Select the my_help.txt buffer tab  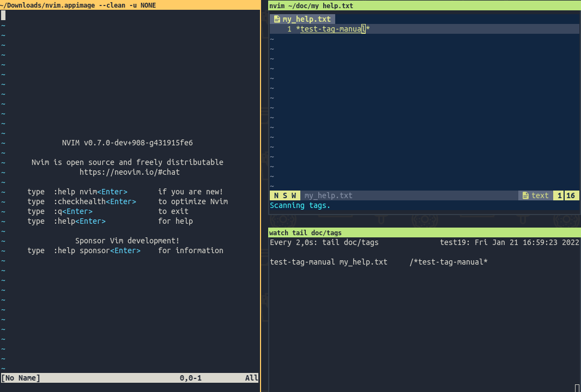305,18
